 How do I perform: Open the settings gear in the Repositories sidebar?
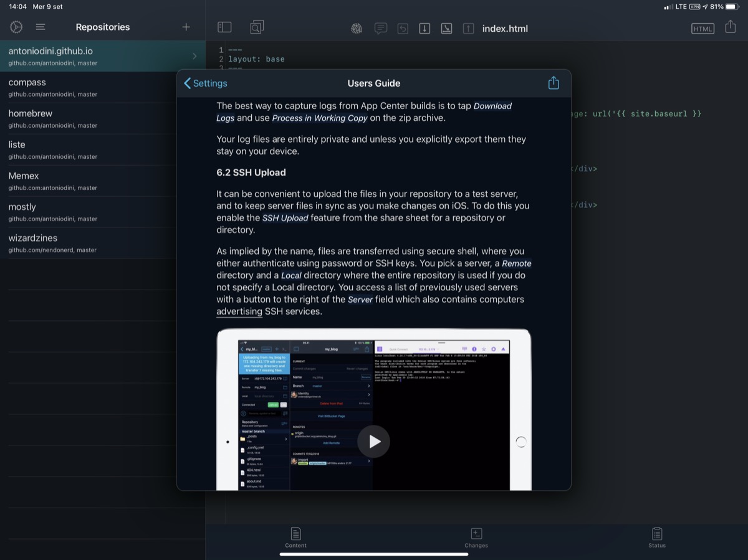(16, 27)
